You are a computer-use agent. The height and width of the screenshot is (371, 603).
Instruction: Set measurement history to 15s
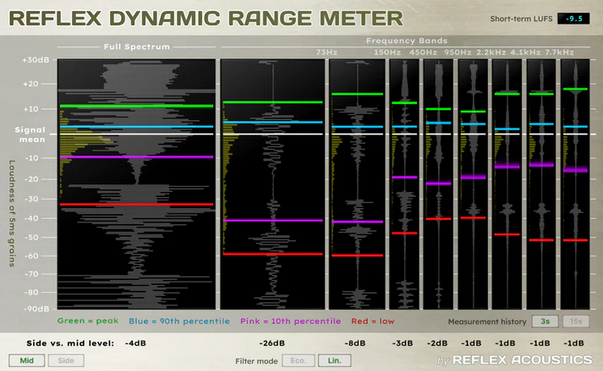click(x=576, y=321)
